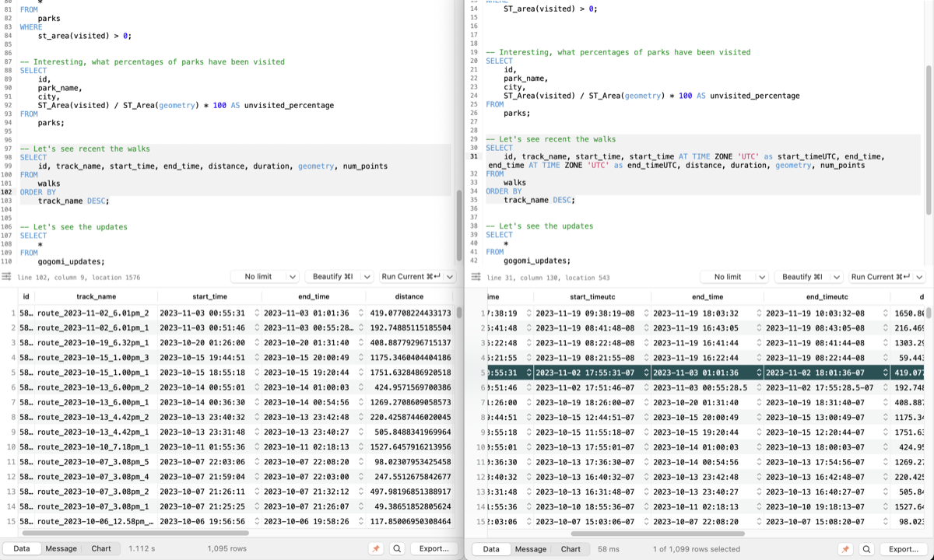Open No limit dropdown in right window

[x=735, y=277]
